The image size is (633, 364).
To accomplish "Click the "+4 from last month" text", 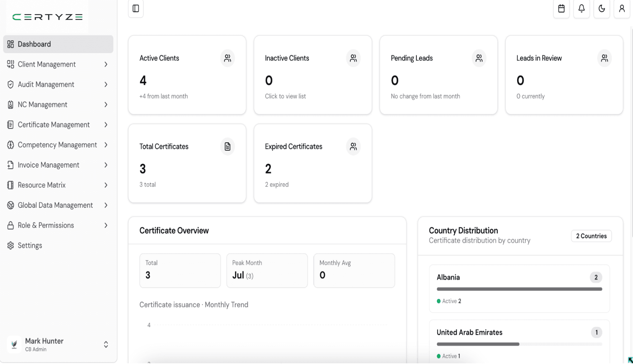I will (163, 96).
